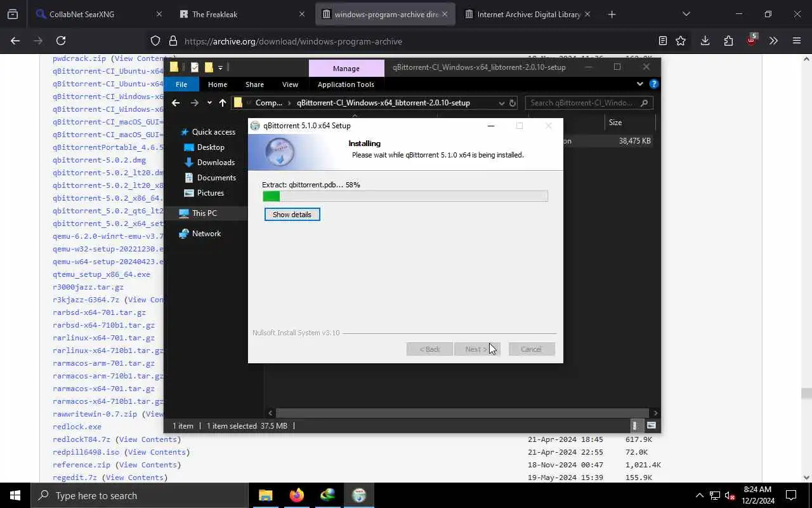Select This PC in navigation pane
Image resolution: width=812 pixels, height=508 pixels.
[x=204, y=213]
